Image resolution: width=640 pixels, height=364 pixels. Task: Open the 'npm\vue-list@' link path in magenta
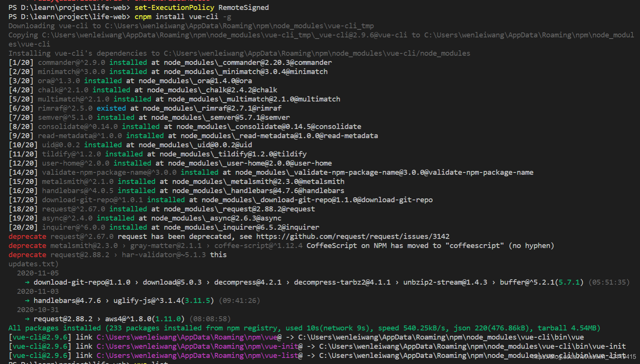(x=200, y=356)
